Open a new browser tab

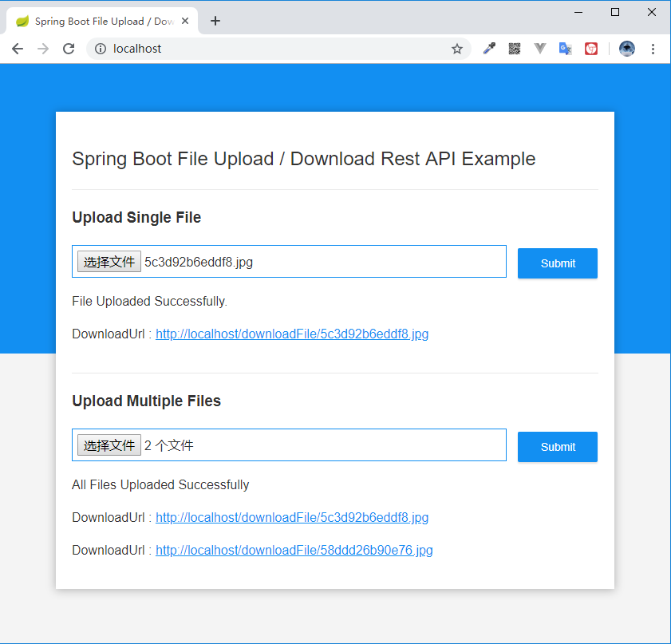tap(215, 21)
